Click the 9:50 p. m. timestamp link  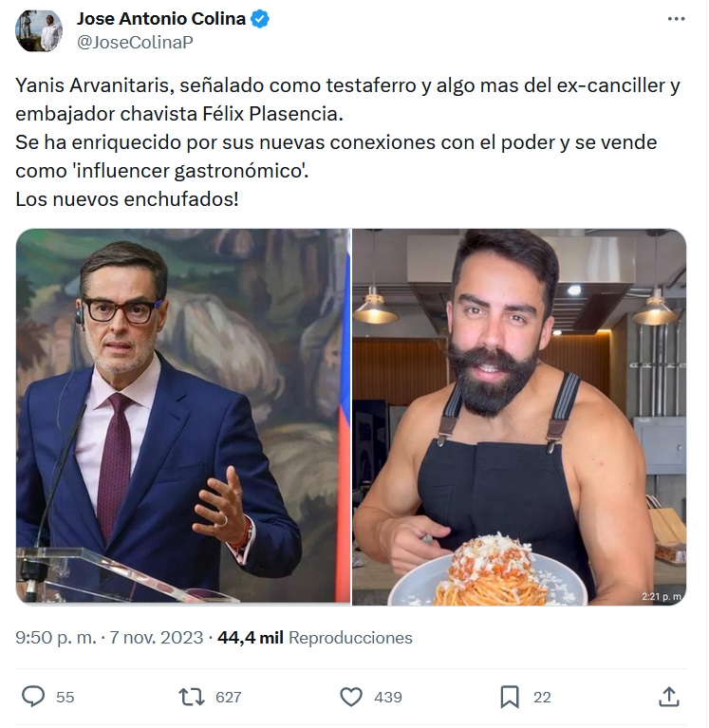click(x=56, y=638)
